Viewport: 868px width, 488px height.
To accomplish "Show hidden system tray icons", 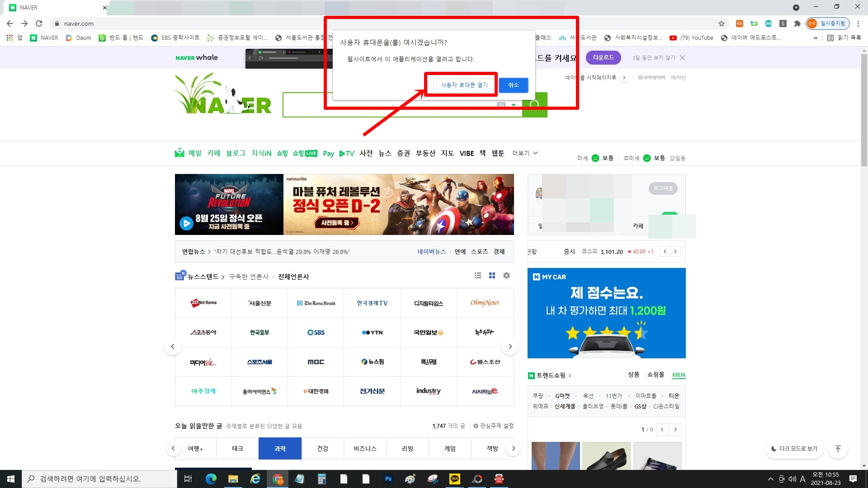I will (771, 479).
